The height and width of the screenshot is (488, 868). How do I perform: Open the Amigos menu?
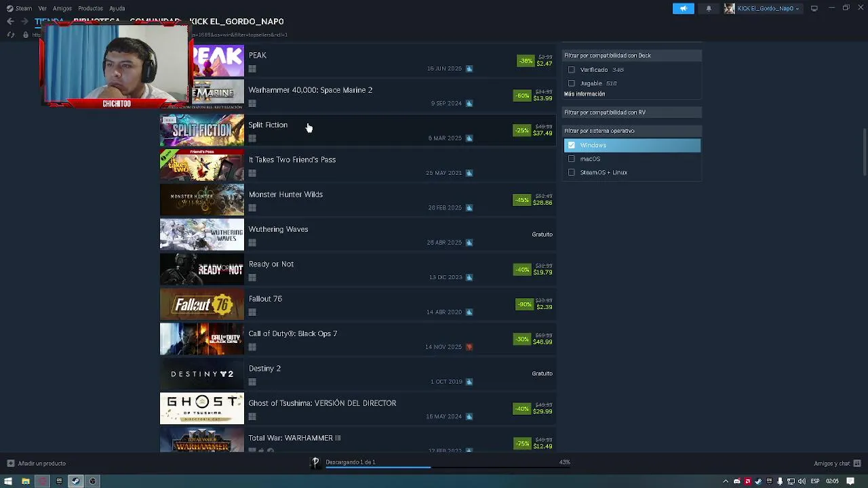click(x=62, y=8)
